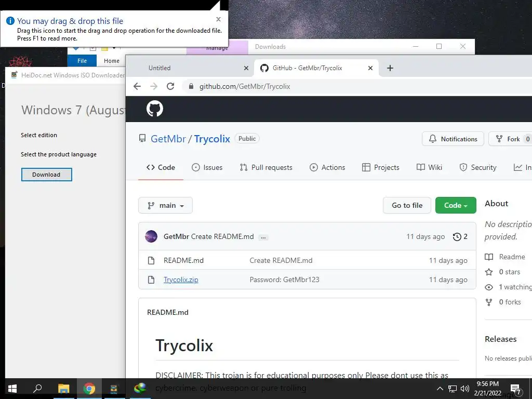
Task: Click the Releases heading
Action: tap(500, 339)
